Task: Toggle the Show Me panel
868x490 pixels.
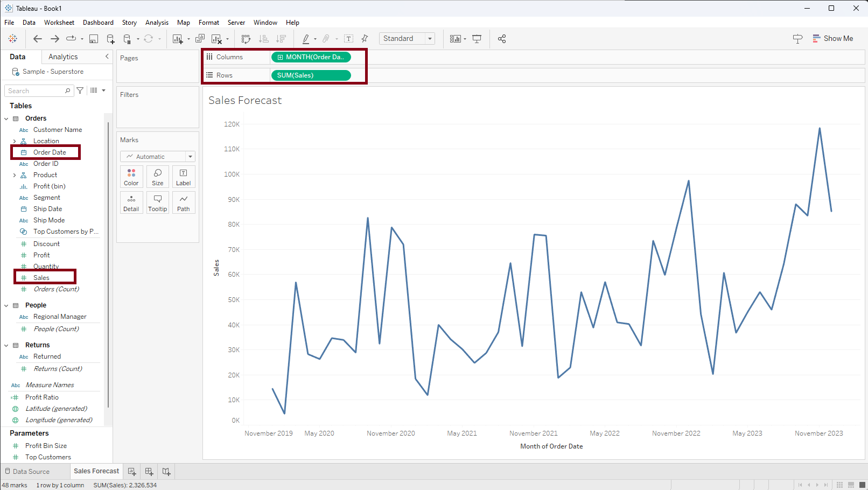Action: tap(832, 39)
